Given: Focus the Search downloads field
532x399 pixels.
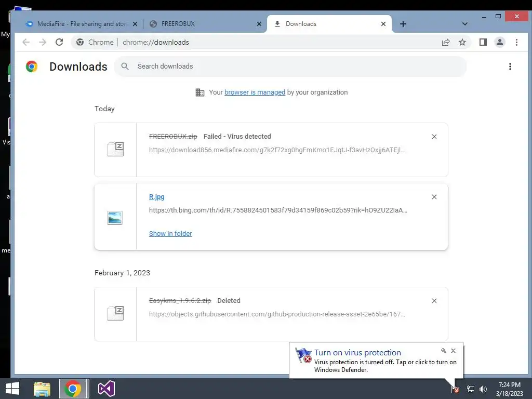Looking at the screenshot, I should click(290, 66).
